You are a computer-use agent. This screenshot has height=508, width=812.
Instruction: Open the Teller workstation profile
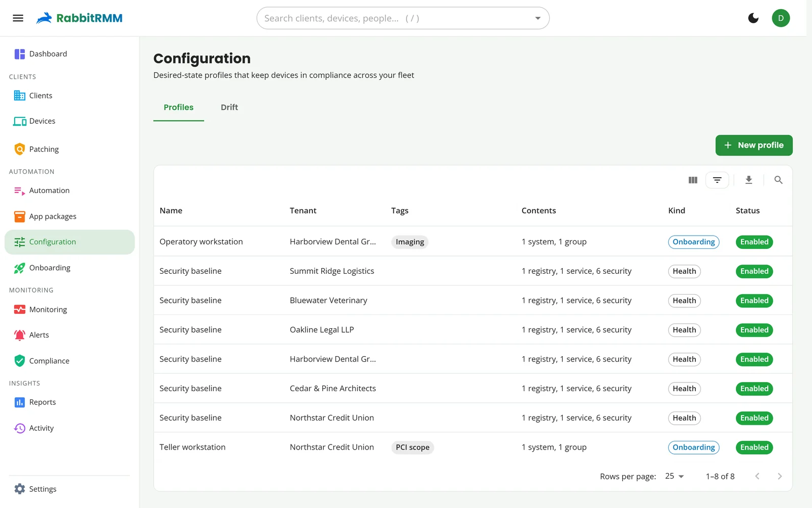point(192,447)
